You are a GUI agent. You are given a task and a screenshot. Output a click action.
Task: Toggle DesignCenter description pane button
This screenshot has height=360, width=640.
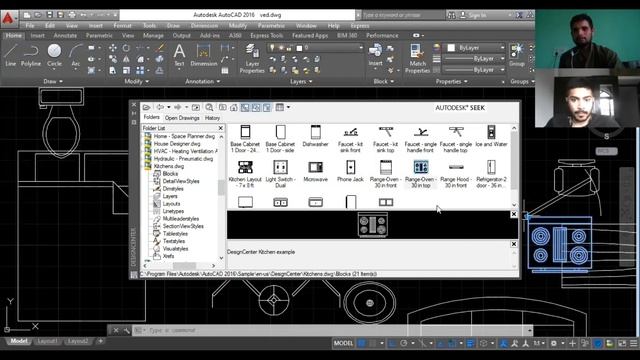[x=267, y=107]
